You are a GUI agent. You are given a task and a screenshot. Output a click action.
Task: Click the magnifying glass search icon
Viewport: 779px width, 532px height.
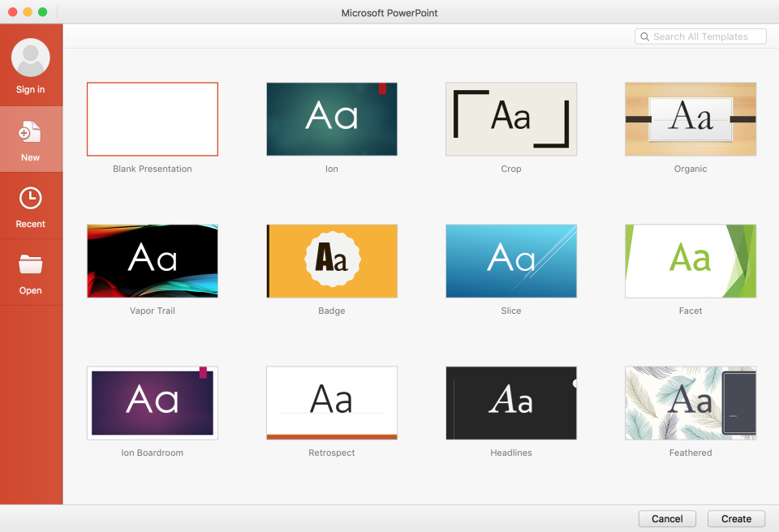pyautogui.click(x=645, y=36)
